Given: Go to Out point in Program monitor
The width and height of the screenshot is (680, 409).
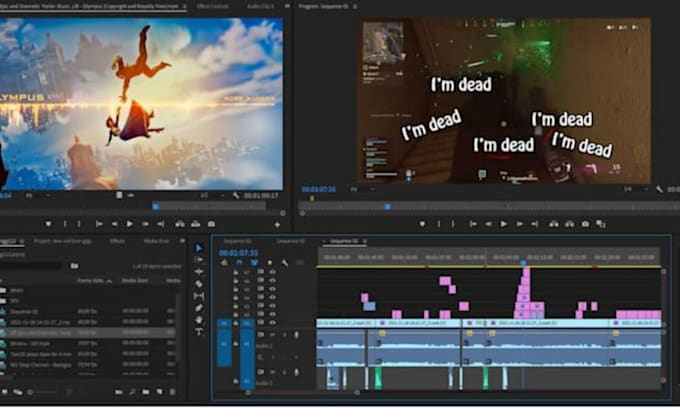Looking at the screenshot, I should point(535,224).
